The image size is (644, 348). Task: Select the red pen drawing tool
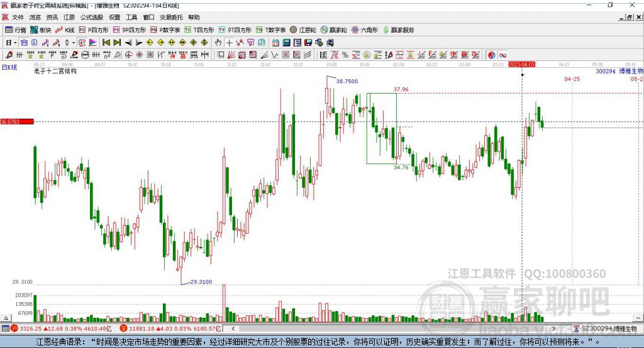9,55
